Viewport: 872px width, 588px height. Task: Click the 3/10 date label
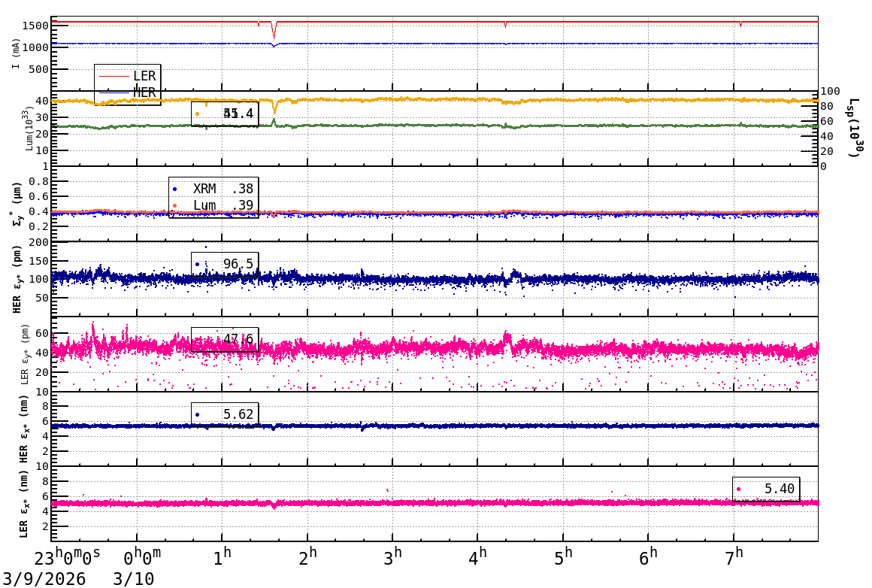(134, 578)
